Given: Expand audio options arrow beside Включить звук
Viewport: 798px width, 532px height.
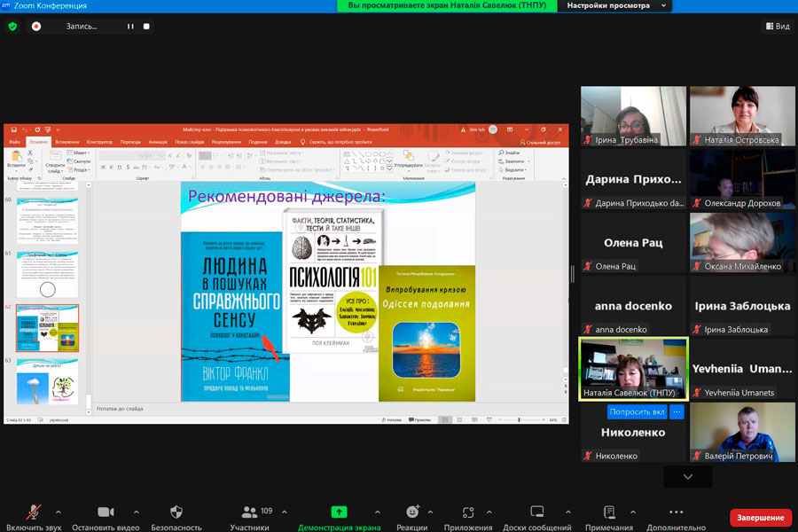Looking at the screenshot, I should [59, 512].
